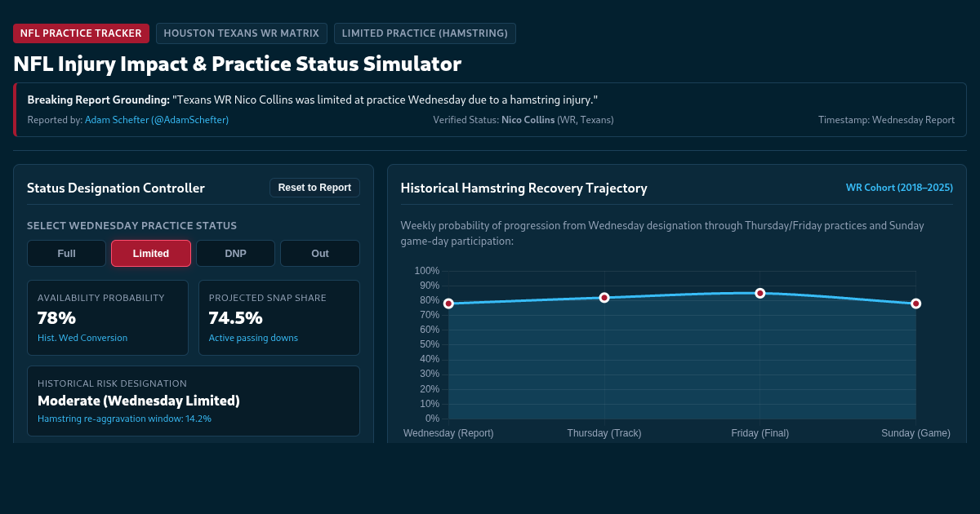Click the NFL Practice Tracker badge
Image resolution: width=980 pixels, height=514 pixels.
click(x=81, y=33)
